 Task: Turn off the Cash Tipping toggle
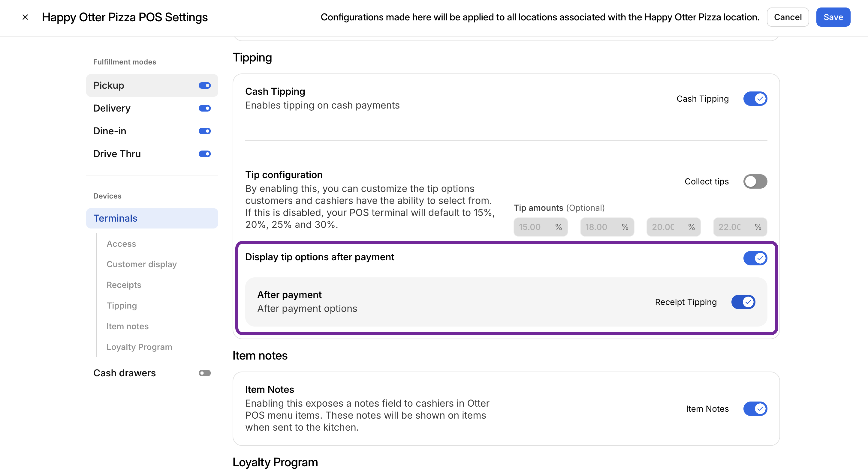tap(755, 99)
